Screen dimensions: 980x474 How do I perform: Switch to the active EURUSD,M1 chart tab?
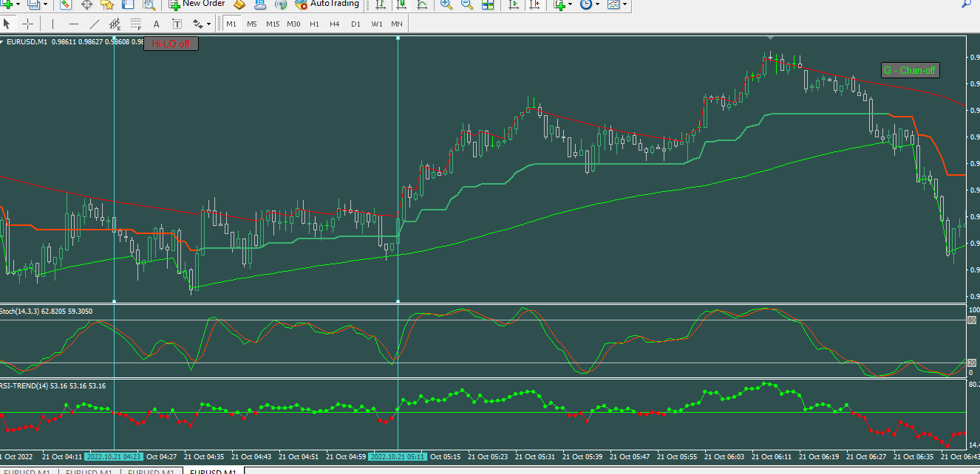point(213,472)
